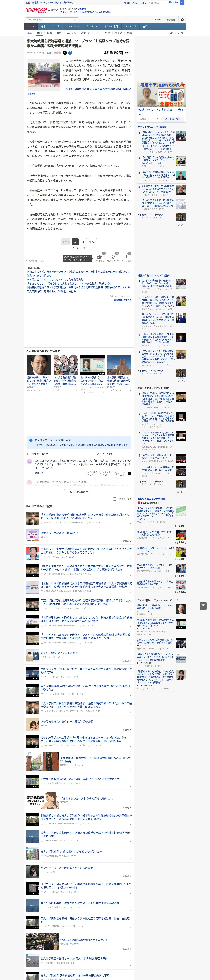This screenshot has height=980, width=210.
Task: Open the エンタメ category tab
Action: pyautogui.click(x=71, y=33)
